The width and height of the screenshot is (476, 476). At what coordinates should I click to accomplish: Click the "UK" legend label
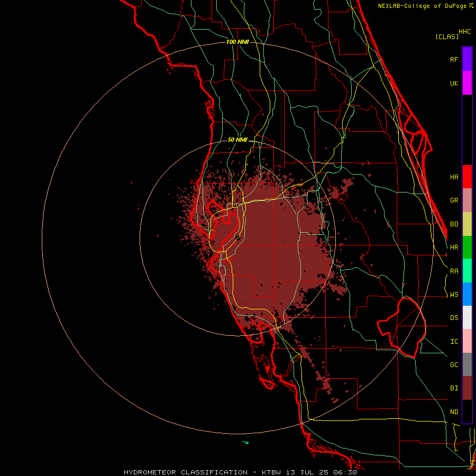click(454, 83)
